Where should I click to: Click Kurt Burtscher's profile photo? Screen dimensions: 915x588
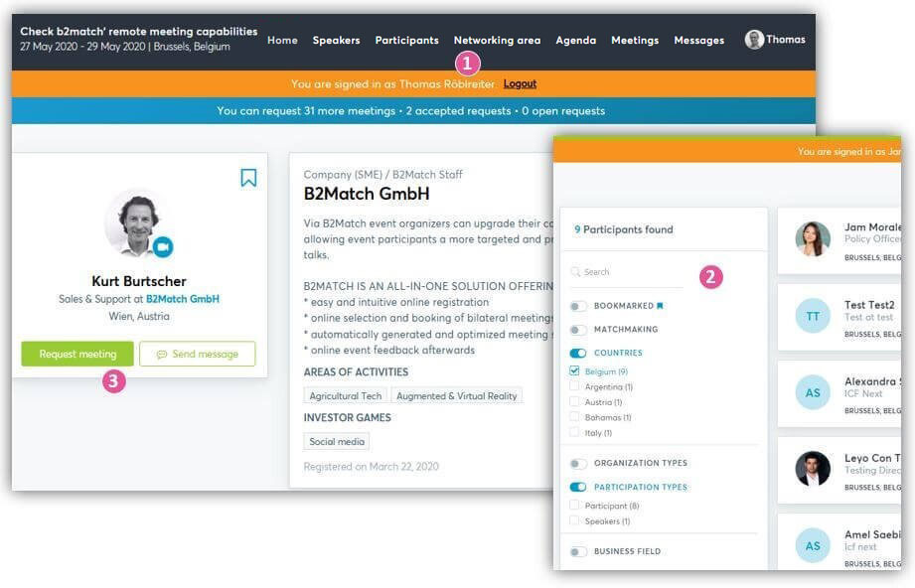tap(138, 222)
